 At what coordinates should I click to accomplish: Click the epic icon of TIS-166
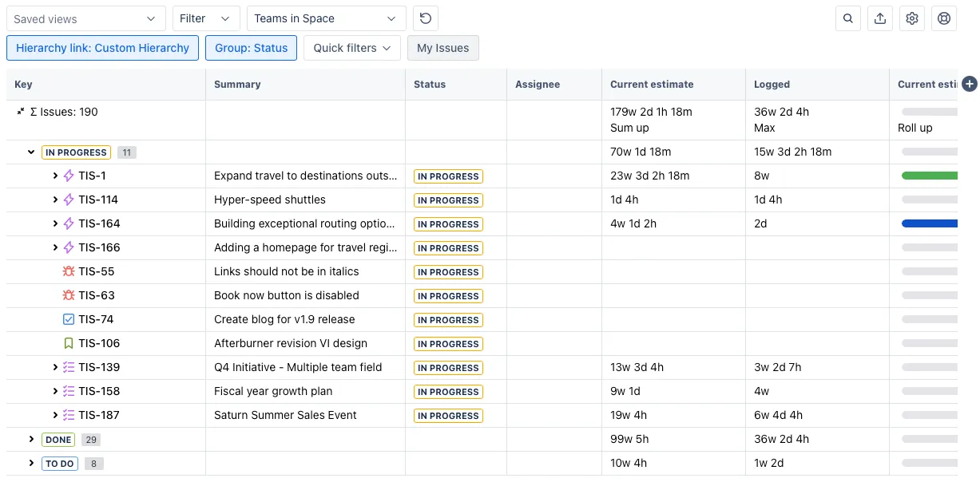pyautogui.click(x=69, y=247)
